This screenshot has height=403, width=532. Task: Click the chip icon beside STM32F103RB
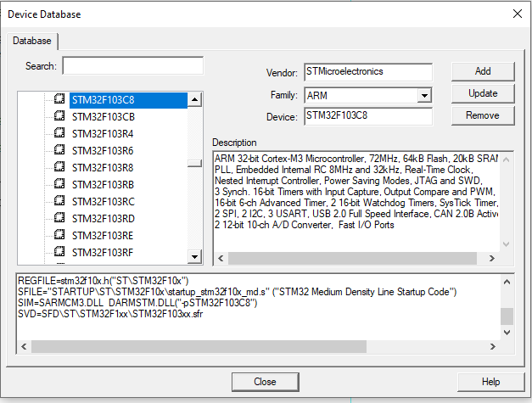coord(59,184)
